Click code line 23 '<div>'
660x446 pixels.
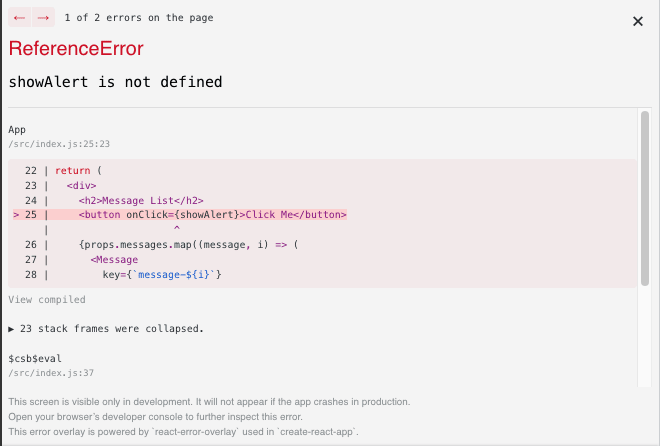point(81,186)
